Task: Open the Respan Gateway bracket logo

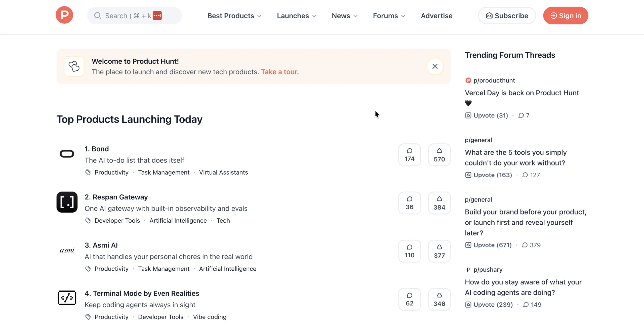Action: tap(67, 202)
